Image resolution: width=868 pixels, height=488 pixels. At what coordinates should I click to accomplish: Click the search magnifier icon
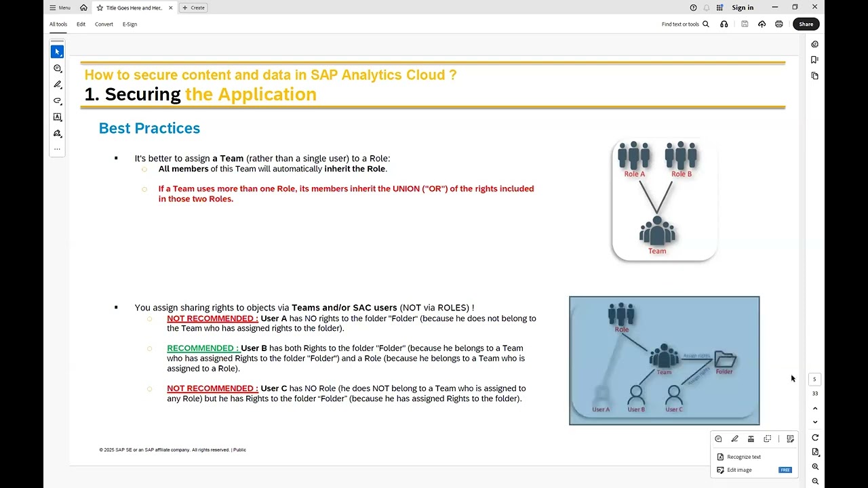pos(706,24)
